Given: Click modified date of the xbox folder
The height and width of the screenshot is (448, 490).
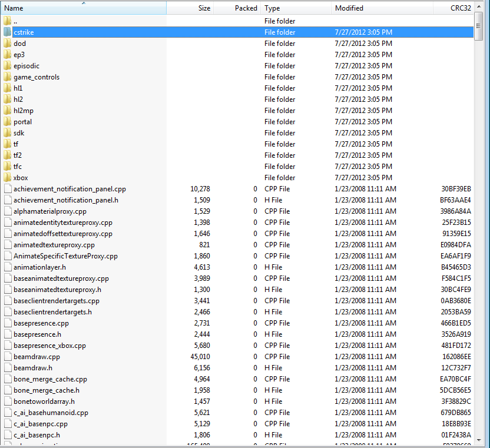Looking at the screenshot, I should (x=363, y=178).
